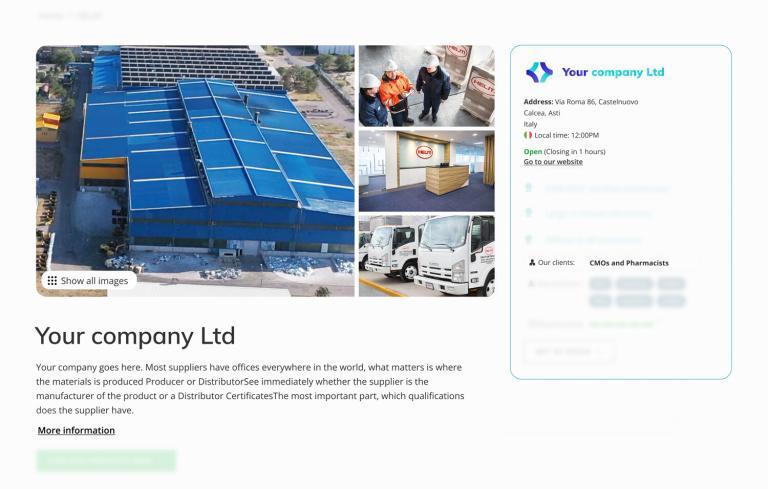Open the white delivery trucks photo

[427, 256]
